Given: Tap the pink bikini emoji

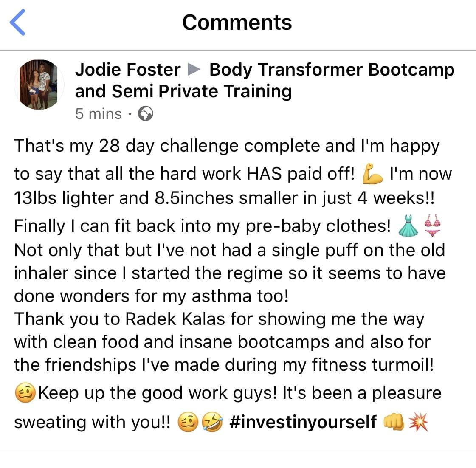Looking at the screenshot, I should coord(432,226).
